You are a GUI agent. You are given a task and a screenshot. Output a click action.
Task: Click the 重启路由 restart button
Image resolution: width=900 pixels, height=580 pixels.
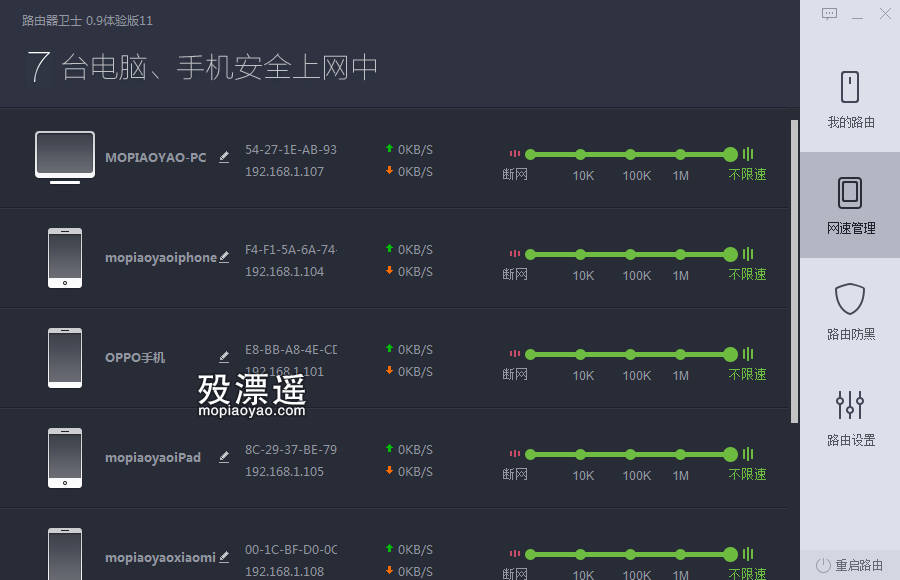tap(849, 565)
